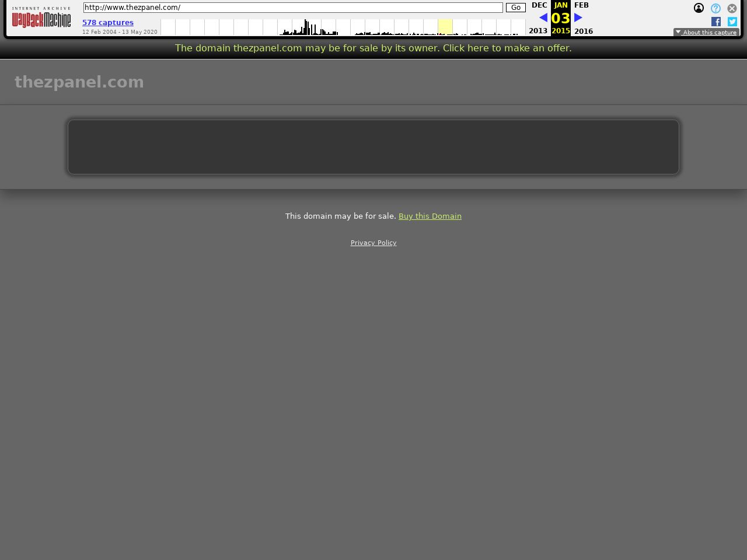Click the Wayback Machine logo

click(41, 18)
